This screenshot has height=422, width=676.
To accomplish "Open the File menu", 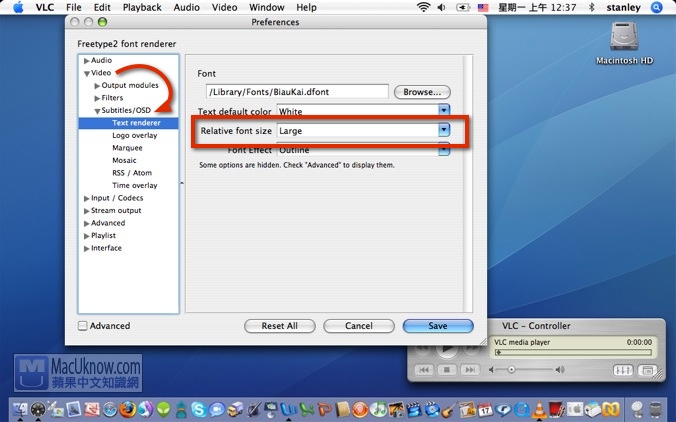I will tap(74, 7).
